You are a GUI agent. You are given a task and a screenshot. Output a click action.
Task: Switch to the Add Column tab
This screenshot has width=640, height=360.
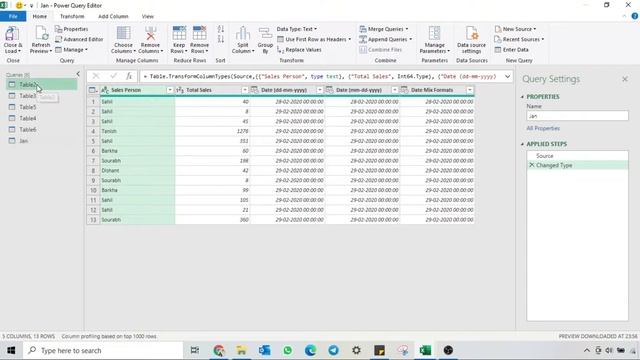pyautogui.click(x=113, y=16)
